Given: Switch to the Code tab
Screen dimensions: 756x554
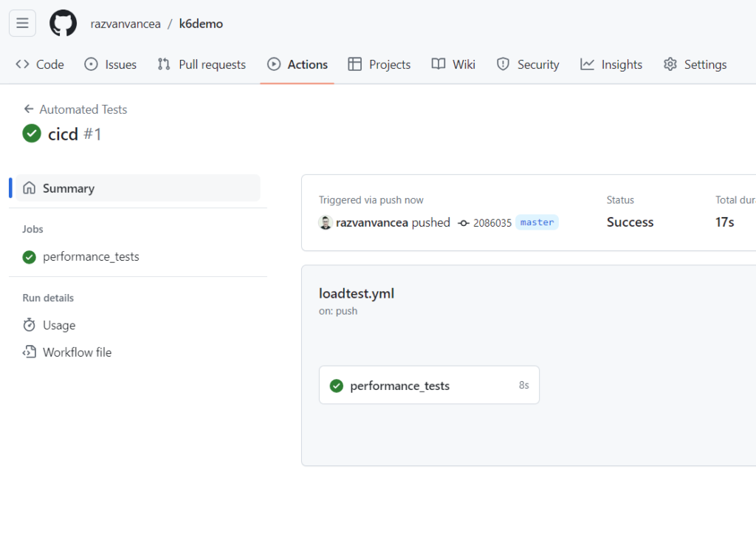Looking at the screenshot, I should (x=40, y=64).
